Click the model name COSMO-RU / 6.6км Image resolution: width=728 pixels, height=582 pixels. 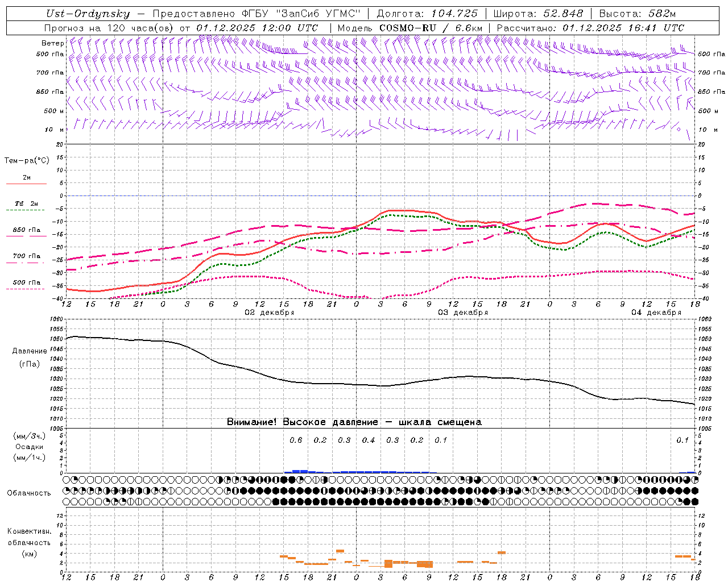pyautogui.click(x=431, y=28)
